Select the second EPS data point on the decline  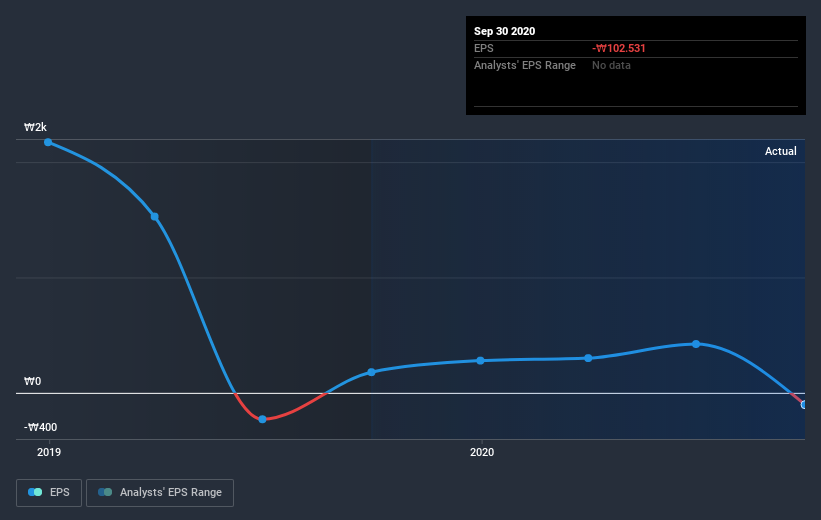[154, 216]
